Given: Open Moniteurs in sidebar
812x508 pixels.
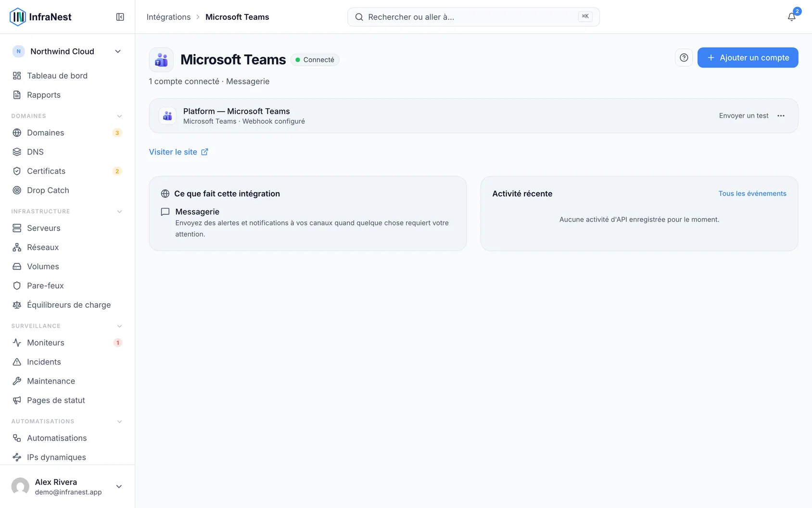Looking at the screenshot, I should (67, 342).
